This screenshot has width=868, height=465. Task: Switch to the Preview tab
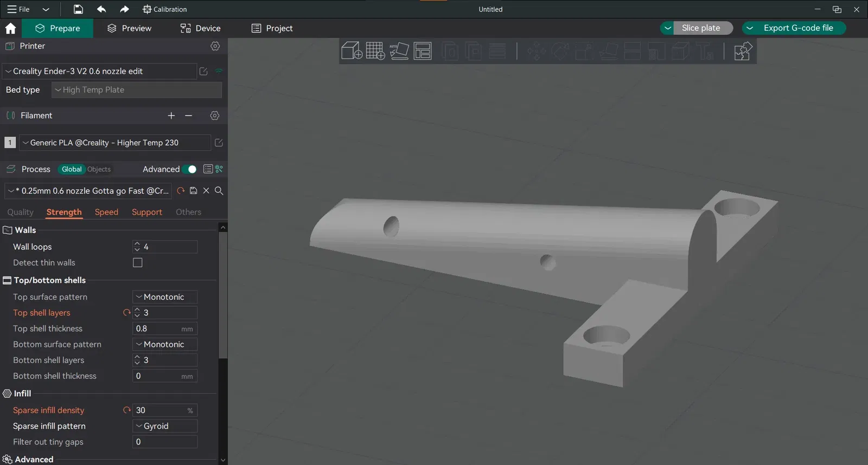(129, 28)
